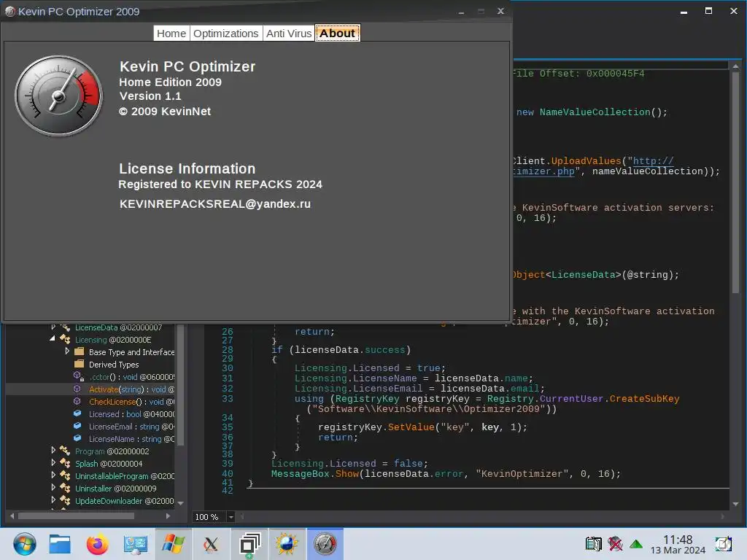Follow the http:// URL link in code
747x560 pixels.
click(653, 161)
